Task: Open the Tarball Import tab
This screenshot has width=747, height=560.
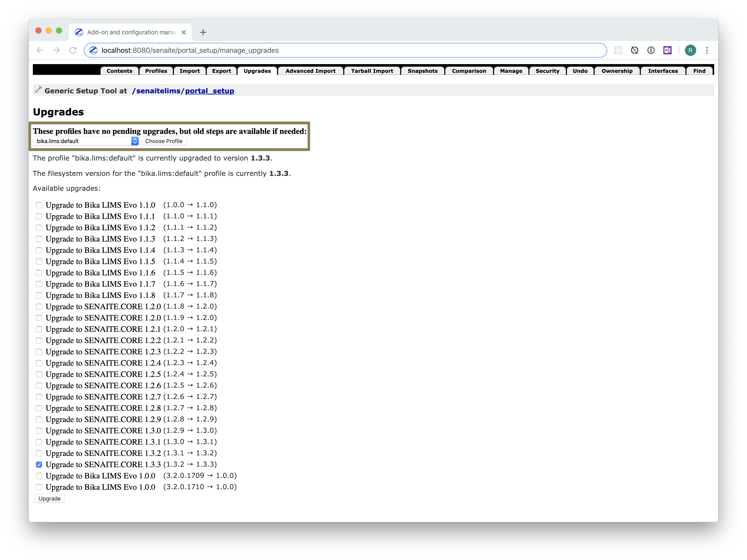Action: pyautogui.click(x=372, y=71)
